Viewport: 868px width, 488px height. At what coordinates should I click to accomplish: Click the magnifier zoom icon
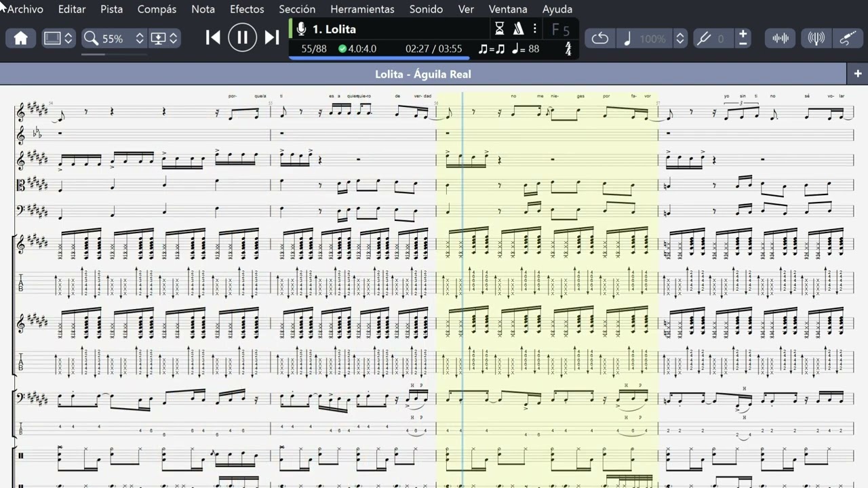91,39
